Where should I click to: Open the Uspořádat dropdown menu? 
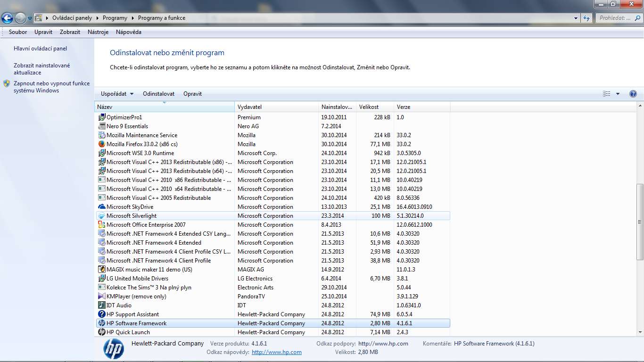[x=117, y=94]
